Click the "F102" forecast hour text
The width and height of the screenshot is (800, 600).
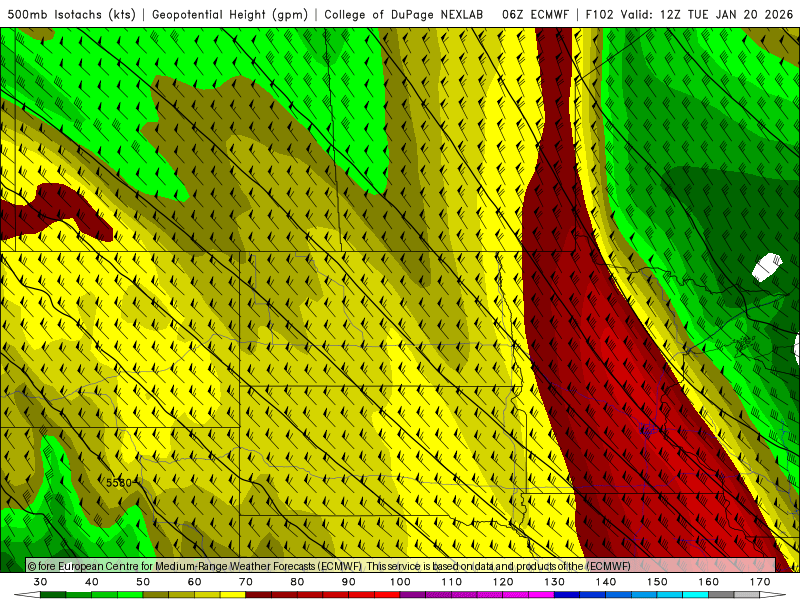[x=599, y=14]
